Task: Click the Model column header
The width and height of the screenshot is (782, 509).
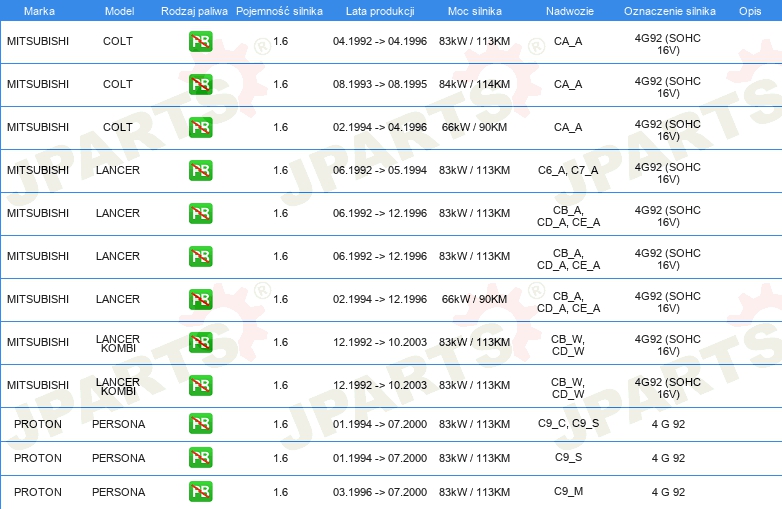Action: [x=118, y=10]
